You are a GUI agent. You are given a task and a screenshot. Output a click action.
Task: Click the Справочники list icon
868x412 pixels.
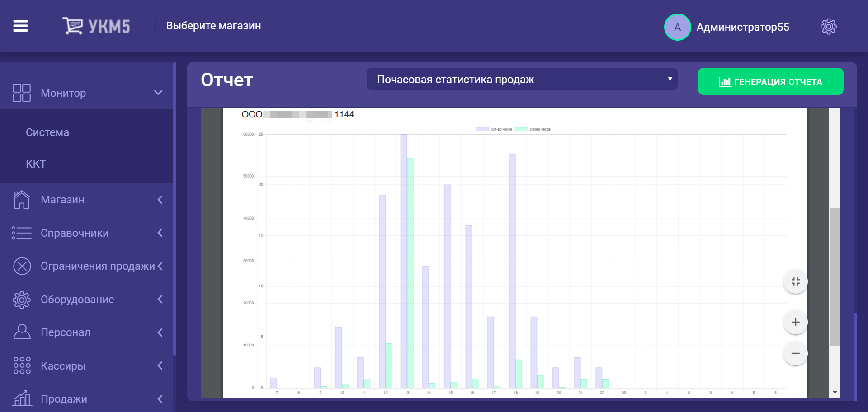coord(22,233)
